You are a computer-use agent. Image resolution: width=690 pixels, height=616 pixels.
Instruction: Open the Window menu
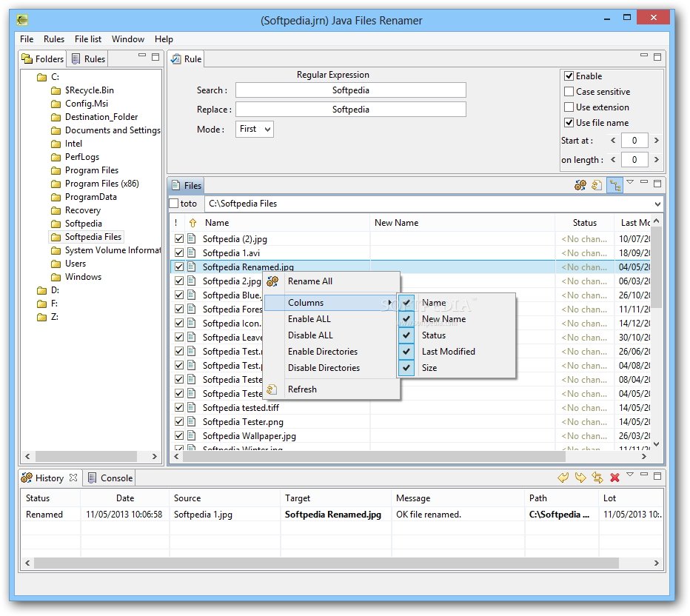128,39
